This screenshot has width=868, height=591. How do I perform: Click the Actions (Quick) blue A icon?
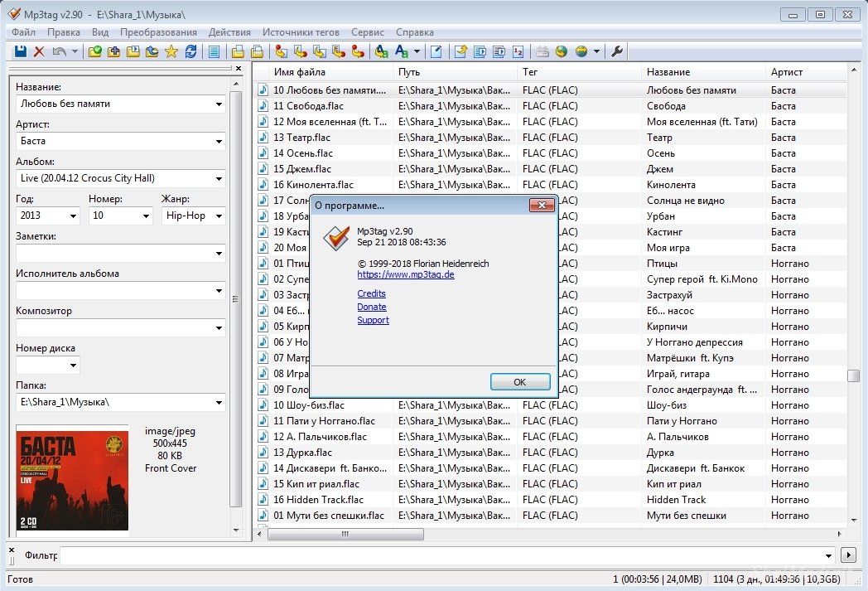pos(402,51)
